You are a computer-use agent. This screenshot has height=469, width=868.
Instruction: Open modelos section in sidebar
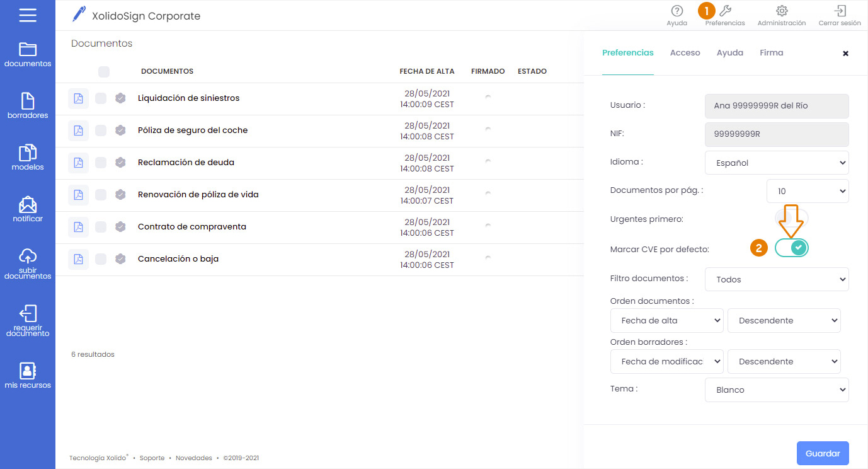pyautogui.click(x=28, y=158)
